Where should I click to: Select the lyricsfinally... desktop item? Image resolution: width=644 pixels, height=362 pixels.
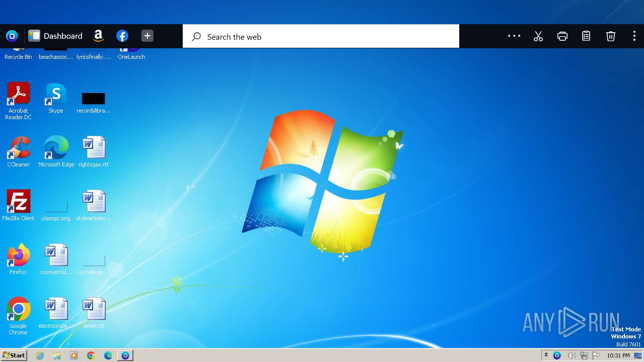[x=94, y=57]
